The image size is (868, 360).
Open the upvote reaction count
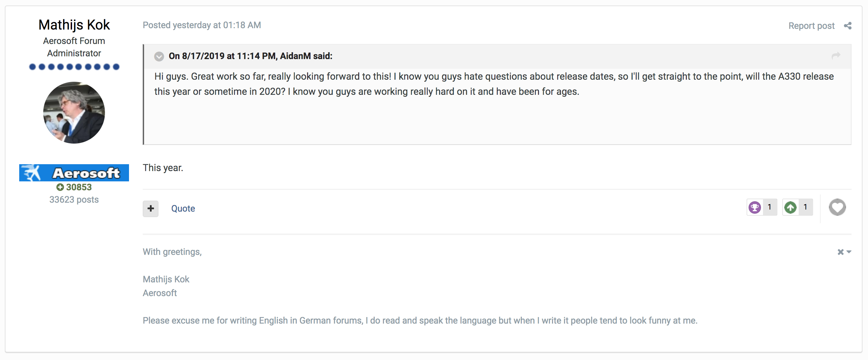click(x=806, y=207)
